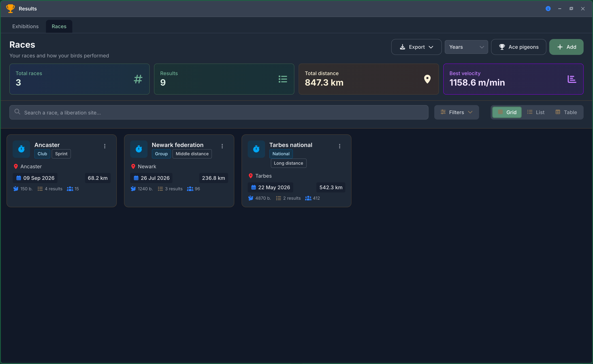Open Ace pigeons ranking

pyautogui.click(x=519, y=47)
